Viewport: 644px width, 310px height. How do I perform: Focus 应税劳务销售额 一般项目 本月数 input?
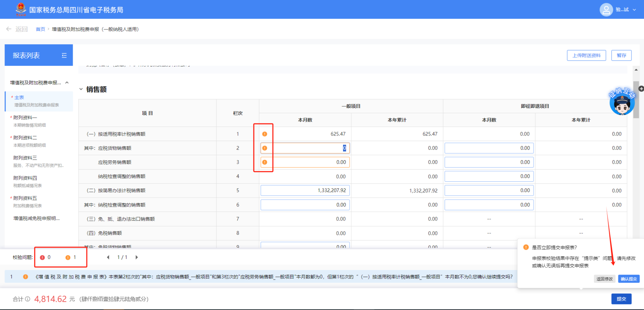click(305, 162)
